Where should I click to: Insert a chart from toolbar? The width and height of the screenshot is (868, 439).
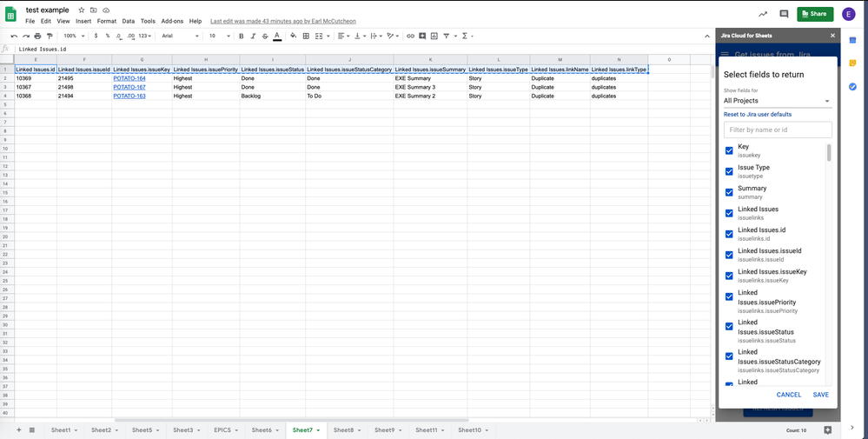point(434,36)
